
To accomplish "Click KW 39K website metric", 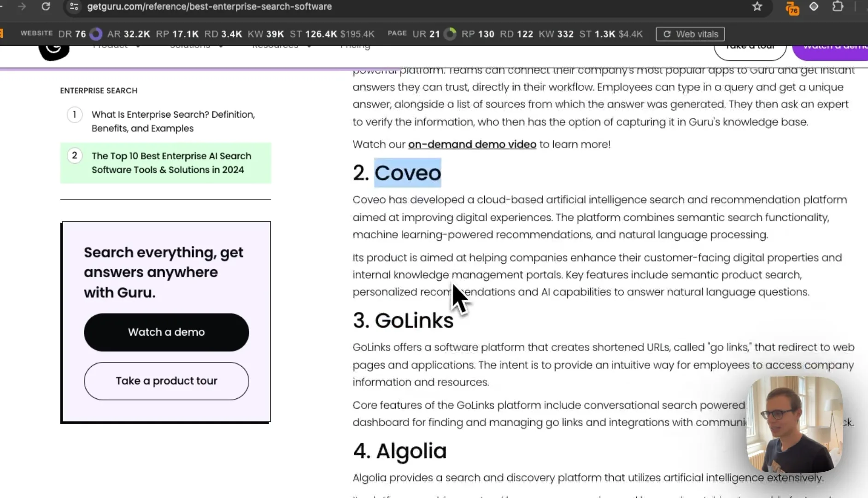I will pyautogui.click(x=266, y=34).
